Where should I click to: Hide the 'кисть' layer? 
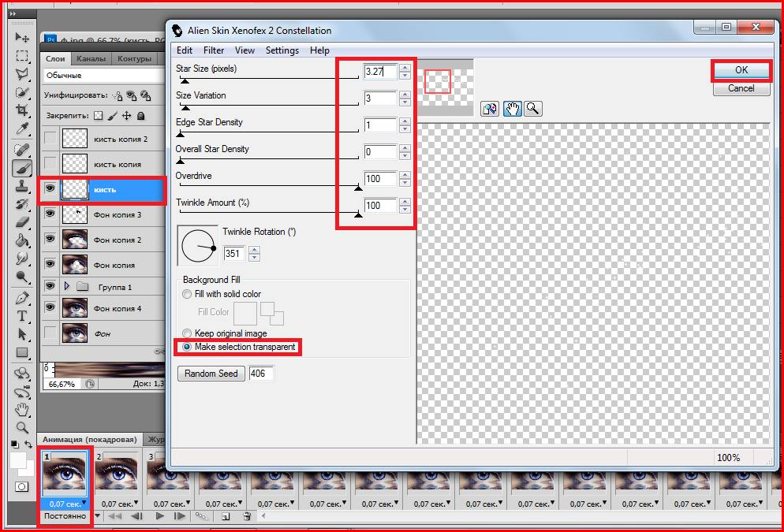(50, 188)
